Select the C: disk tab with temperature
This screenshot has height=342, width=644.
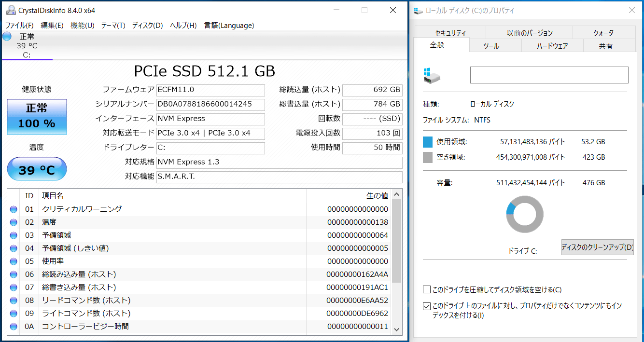click(27, 46)
